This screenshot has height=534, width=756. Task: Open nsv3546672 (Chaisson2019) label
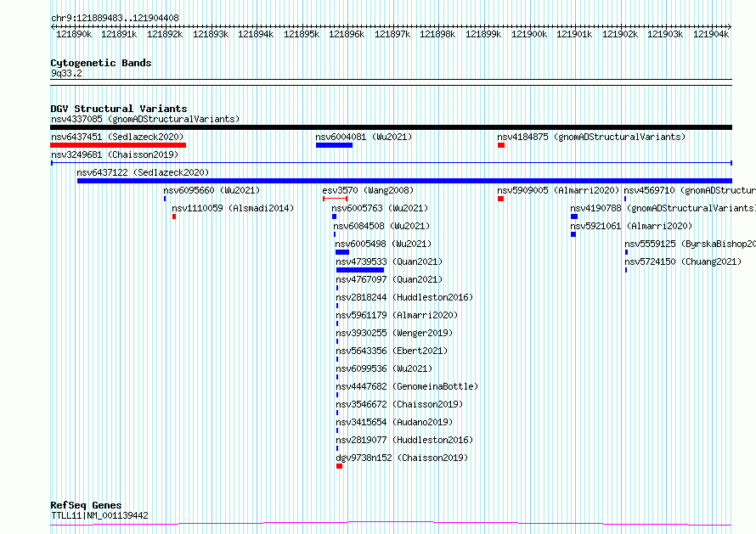[399, 404]
